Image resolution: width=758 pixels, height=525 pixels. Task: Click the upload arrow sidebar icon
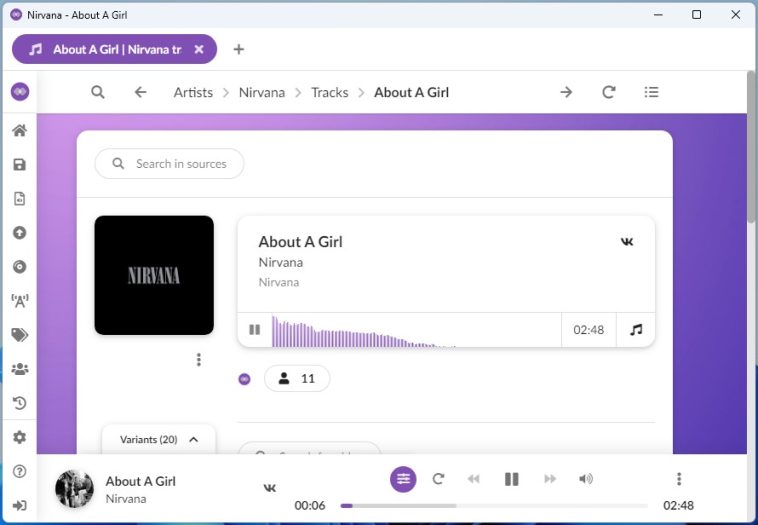(20, 233)
